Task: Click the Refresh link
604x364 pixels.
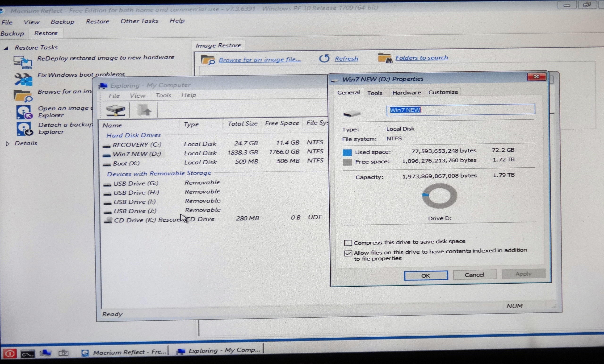Action: coord(346,58)
